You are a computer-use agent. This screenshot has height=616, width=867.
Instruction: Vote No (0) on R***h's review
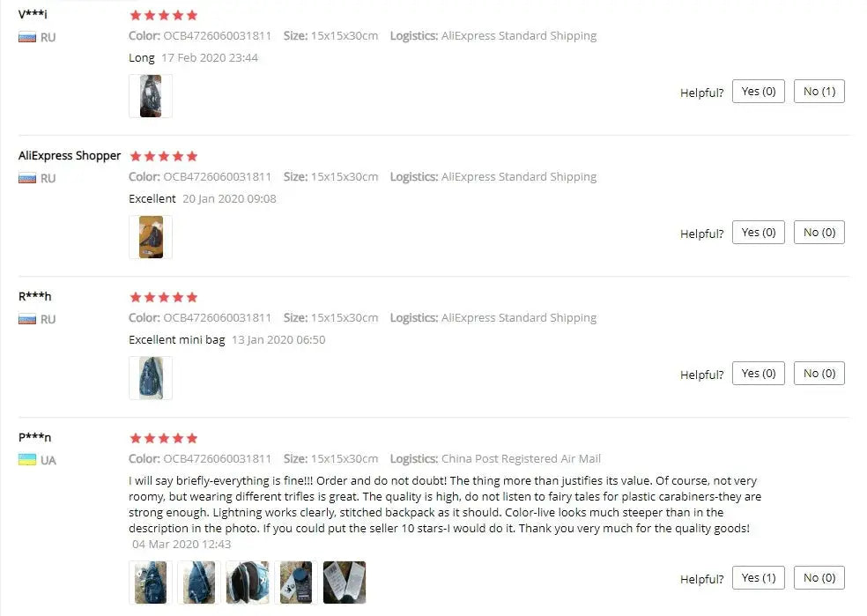click(x=819, y=374)
